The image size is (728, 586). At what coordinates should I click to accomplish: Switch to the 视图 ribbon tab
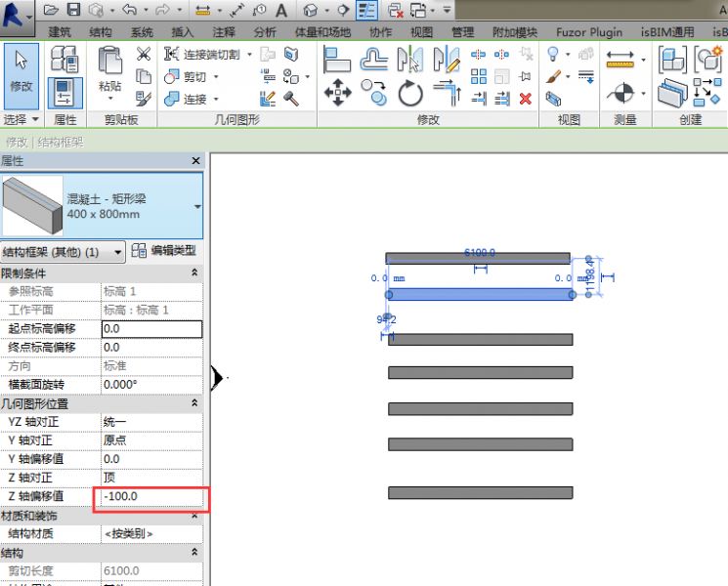(421, 32)
